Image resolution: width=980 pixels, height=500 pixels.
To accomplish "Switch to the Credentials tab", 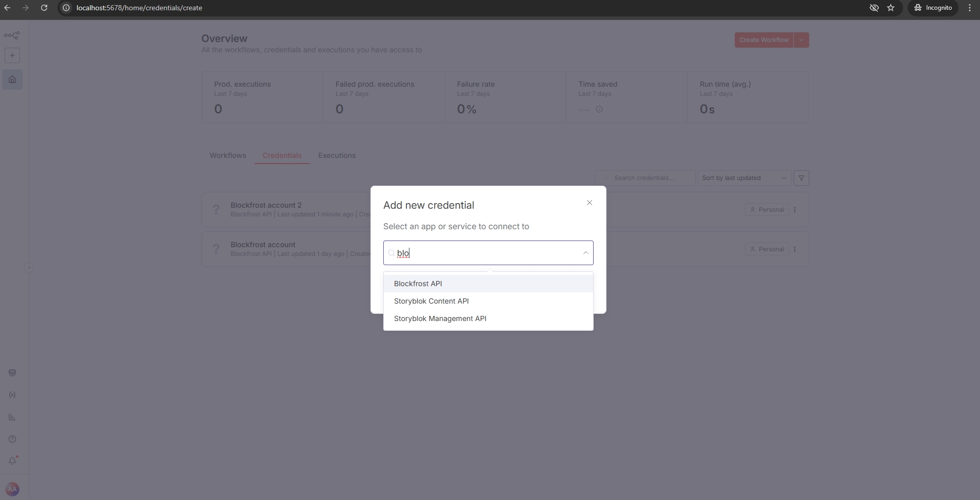I will [x=282, y=155].
